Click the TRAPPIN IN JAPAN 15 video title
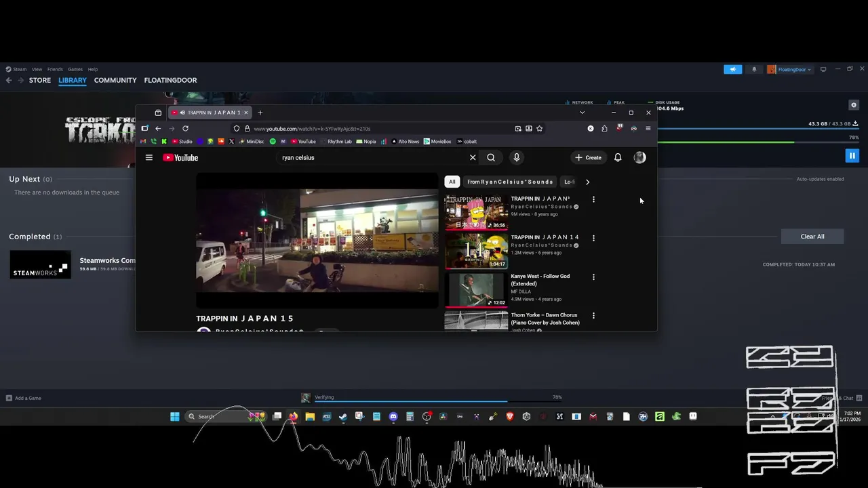 245,319
